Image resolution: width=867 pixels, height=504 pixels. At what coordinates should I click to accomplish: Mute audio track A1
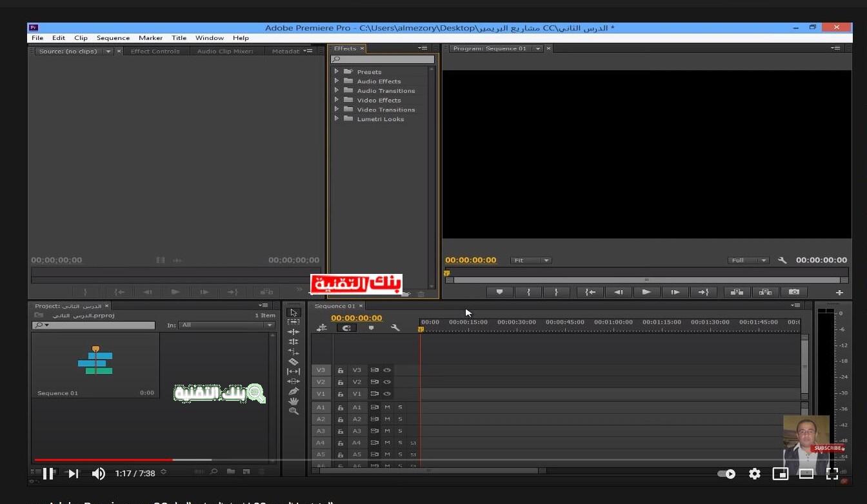click(387, 407)
